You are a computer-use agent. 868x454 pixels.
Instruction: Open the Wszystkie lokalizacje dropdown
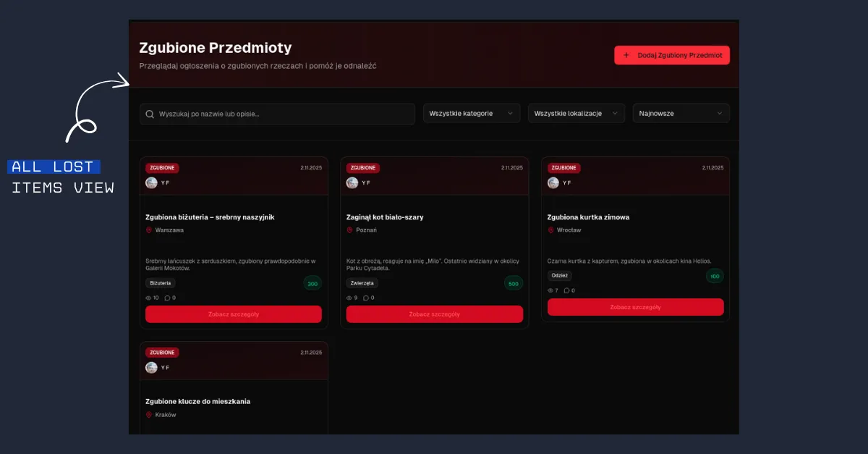pos(576,114)
